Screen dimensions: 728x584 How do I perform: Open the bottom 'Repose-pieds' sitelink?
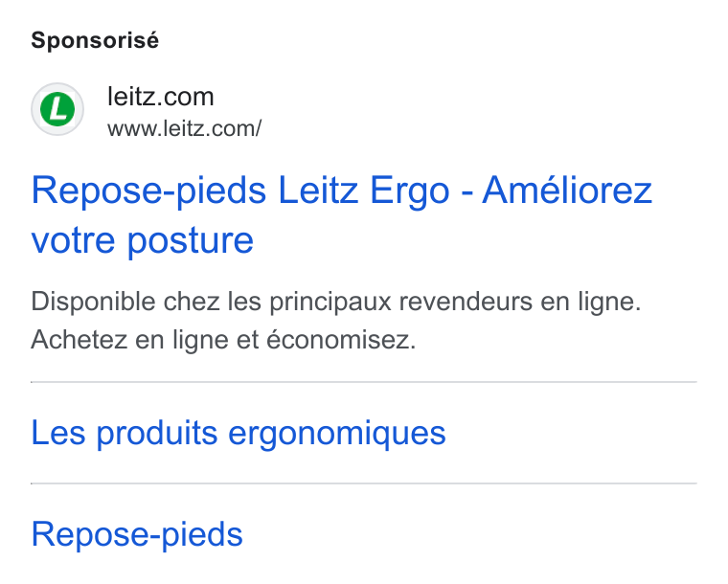pos(137,534)
